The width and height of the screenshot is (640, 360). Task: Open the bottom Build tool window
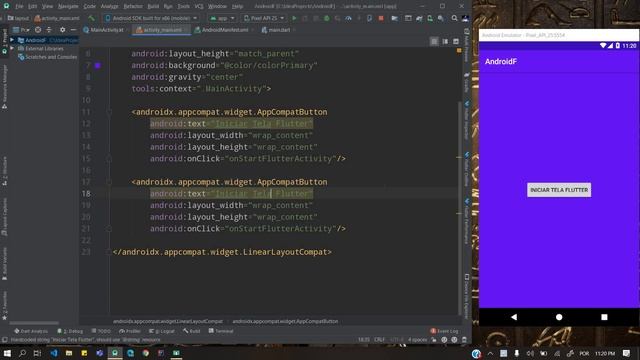pos(192,331)
